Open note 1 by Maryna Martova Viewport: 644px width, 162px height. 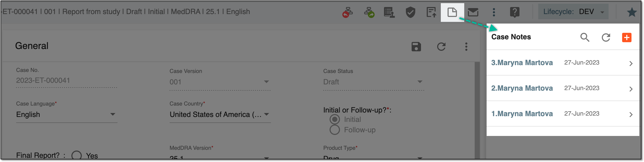(563, 114)
